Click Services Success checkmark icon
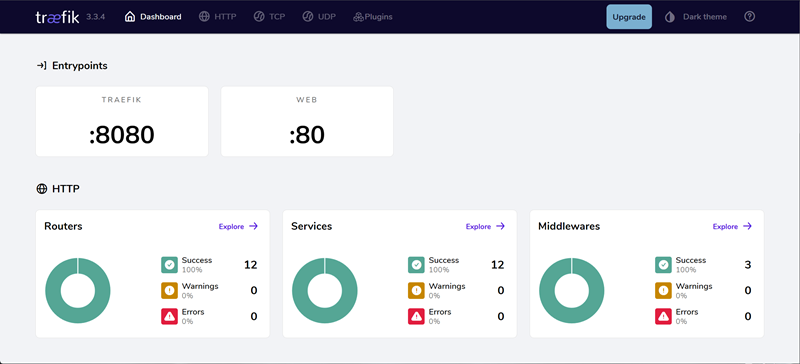This screenshot has height=364, width=800. (416, 265)
